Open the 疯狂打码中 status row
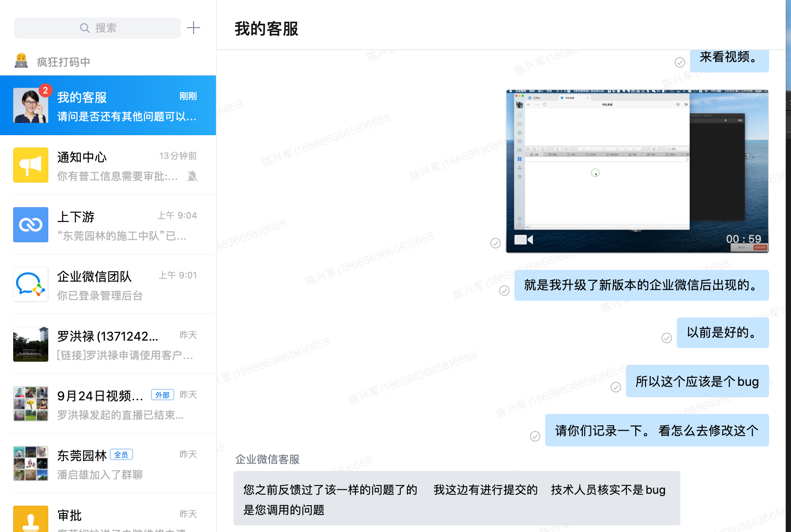791x532 pixels. click(x=108, y=62)
